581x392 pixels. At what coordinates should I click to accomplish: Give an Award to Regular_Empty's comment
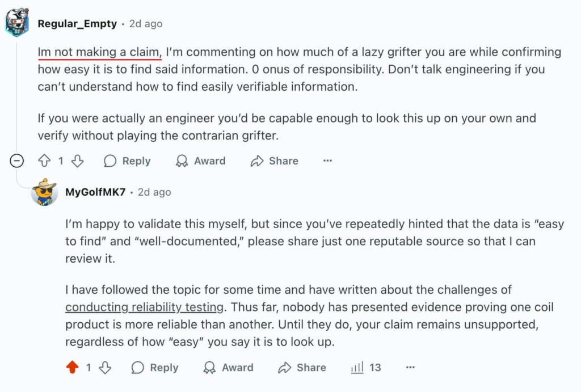(200, 161)
